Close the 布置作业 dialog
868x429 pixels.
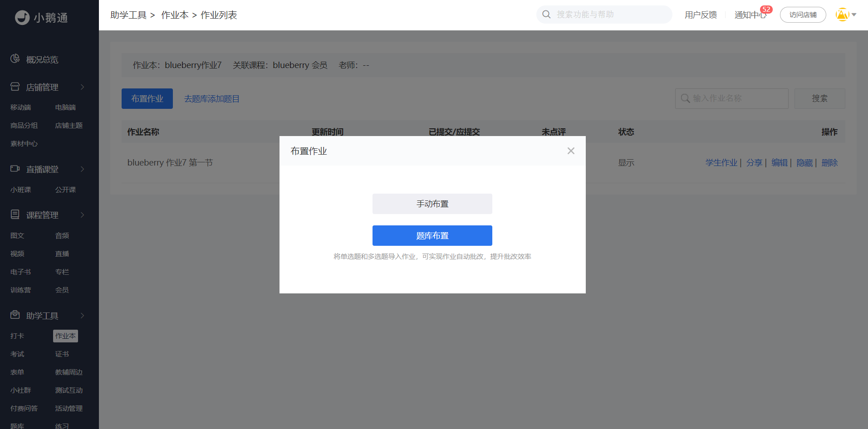pos(571,151)
